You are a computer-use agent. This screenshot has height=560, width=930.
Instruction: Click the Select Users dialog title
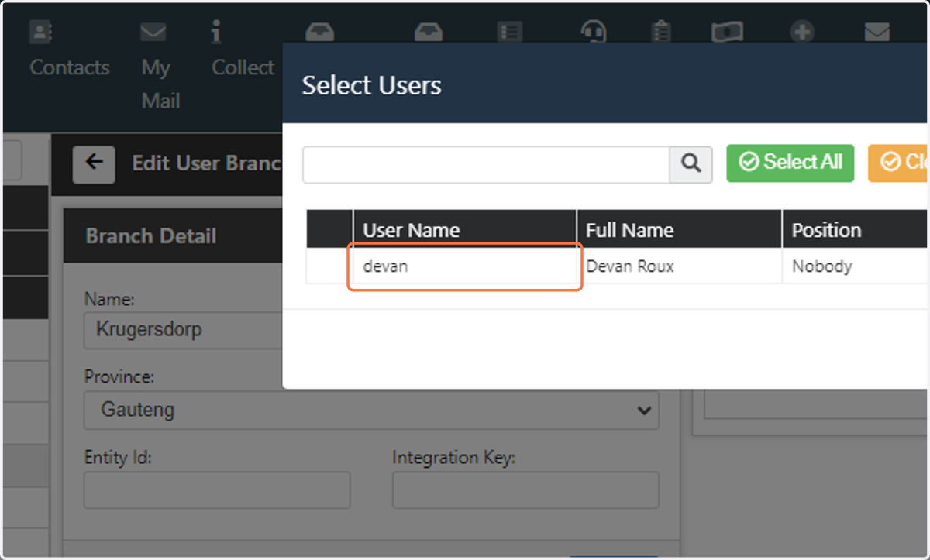[372, 85]
